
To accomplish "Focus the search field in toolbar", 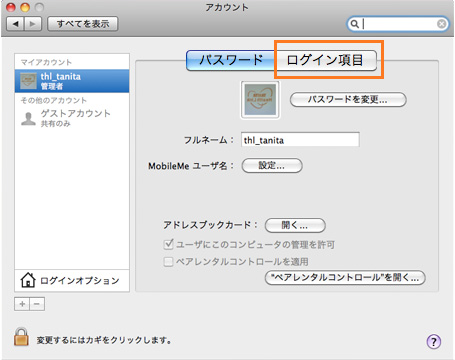I will pyautogui.click(x=398, y=24).
